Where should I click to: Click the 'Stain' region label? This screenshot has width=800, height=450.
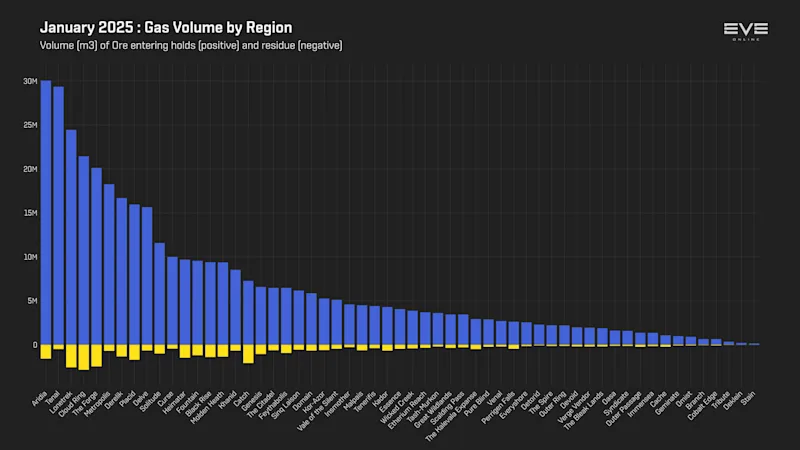[748, 397]
